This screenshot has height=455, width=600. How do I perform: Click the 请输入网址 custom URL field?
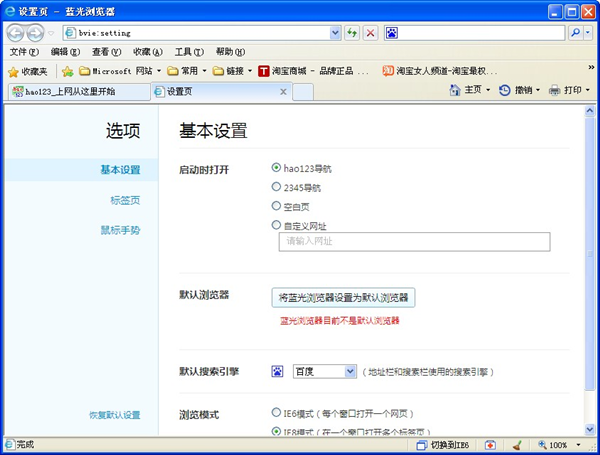pyautogui.click(x=414, y=241)
